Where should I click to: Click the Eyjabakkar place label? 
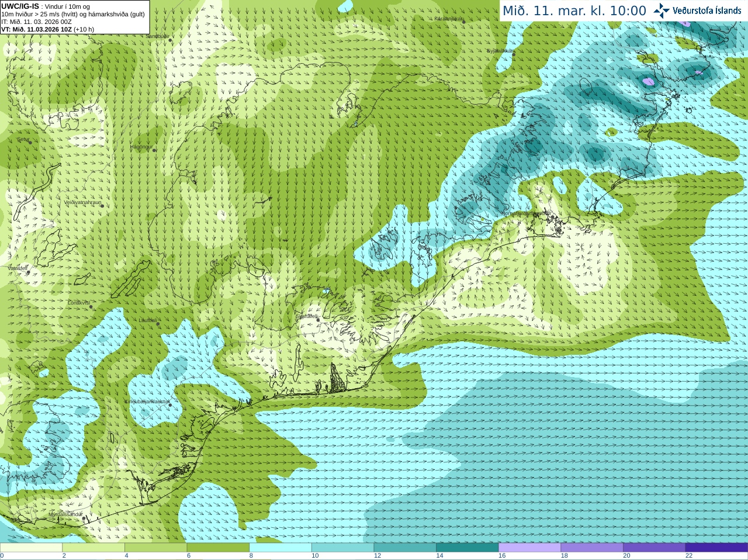point(500,51)
